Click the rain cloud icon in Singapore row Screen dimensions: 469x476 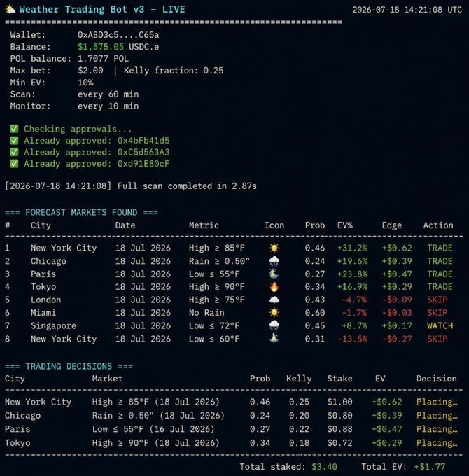274,325
